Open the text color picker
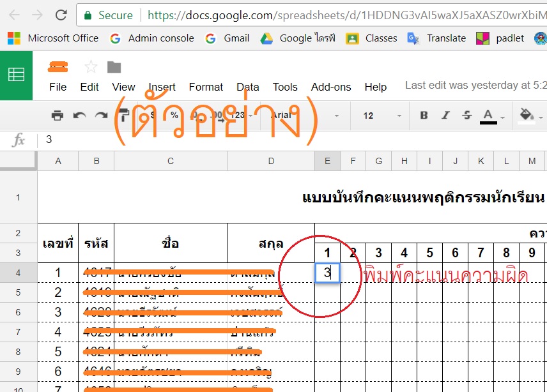 (x=489, y=116)
